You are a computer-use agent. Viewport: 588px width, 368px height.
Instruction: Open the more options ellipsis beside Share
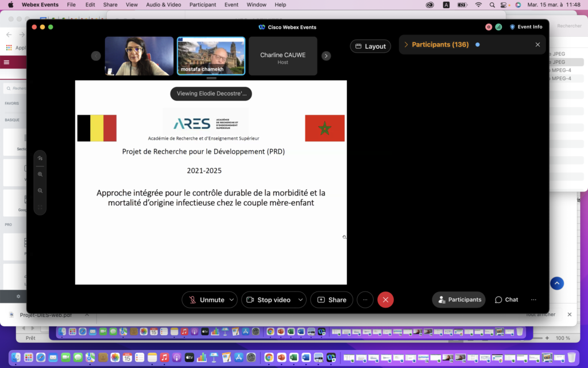[x=365, y=300]
